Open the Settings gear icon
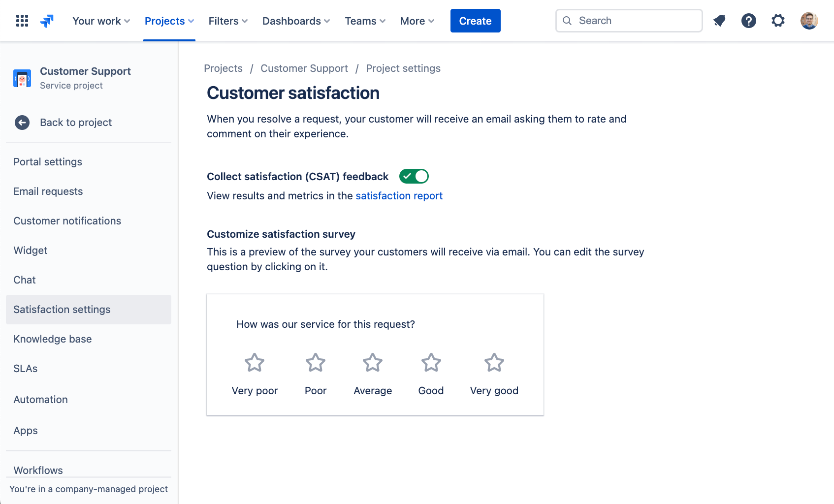This screenshot has width=834, height=504. (x=778, y=20)
